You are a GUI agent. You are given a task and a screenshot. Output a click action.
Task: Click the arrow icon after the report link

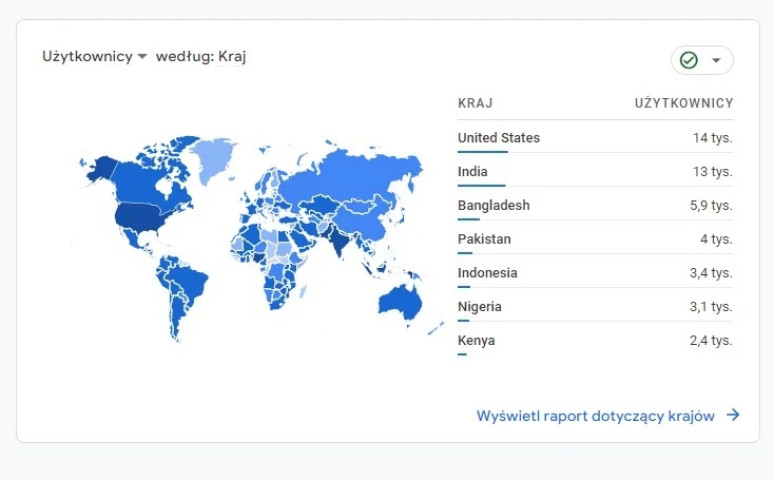pyautogui.click(x=733, y=415)
